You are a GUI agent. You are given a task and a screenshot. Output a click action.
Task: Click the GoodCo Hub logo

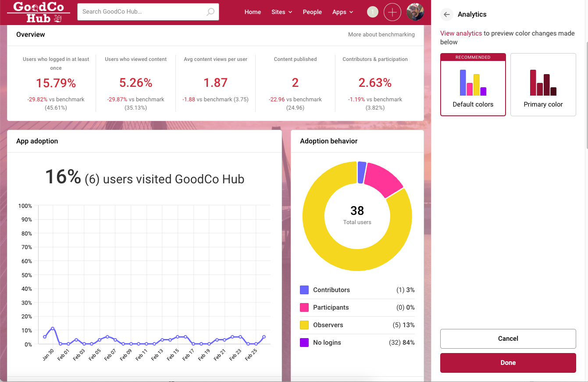coord(38,12)
